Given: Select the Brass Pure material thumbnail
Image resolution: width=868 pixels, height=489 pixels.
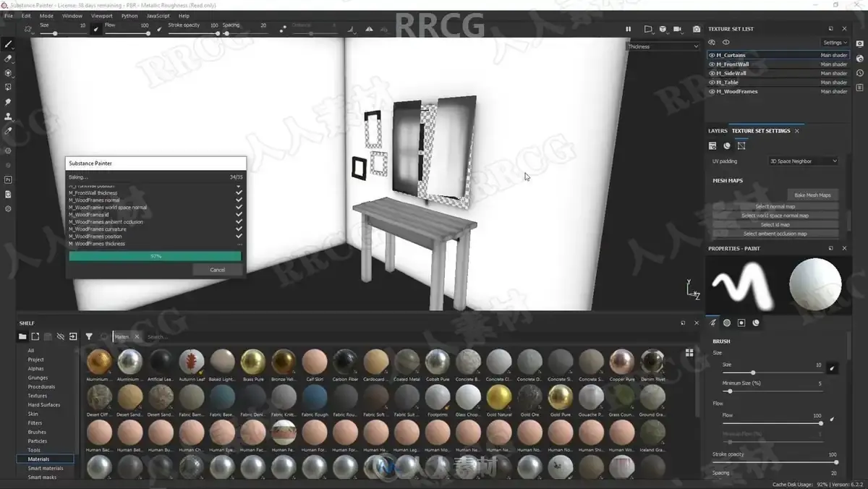Looking at the screenshot, I should (x=253, y=361).
